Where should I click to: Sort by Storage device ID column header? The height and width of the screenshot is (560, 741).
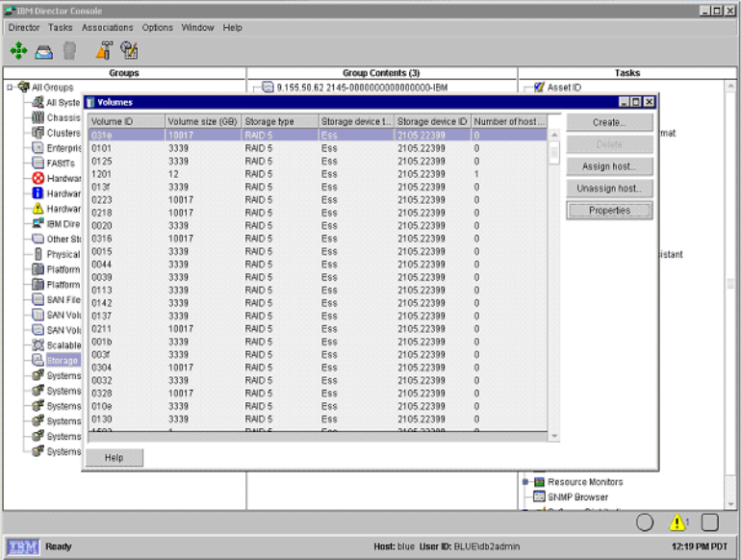[x=432, y=121]
